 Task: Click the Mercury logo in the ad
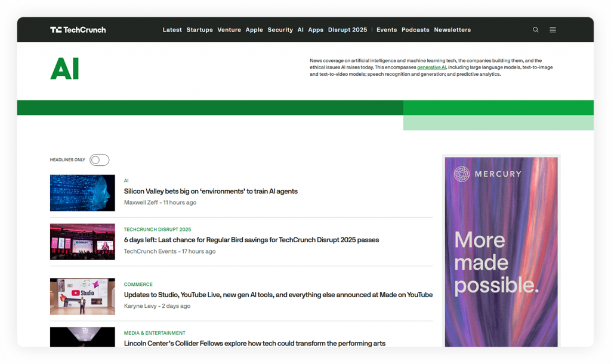click(487, 174)
